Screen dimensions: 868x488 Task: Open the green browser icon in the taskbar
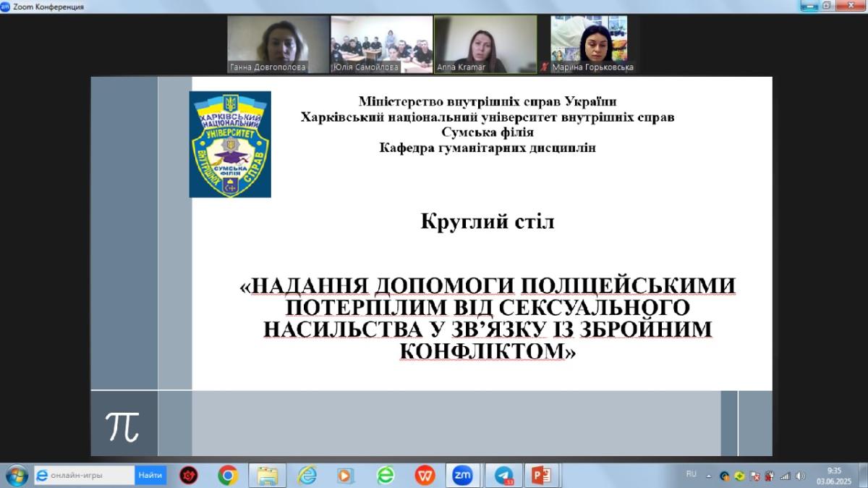tap(386, 476)
